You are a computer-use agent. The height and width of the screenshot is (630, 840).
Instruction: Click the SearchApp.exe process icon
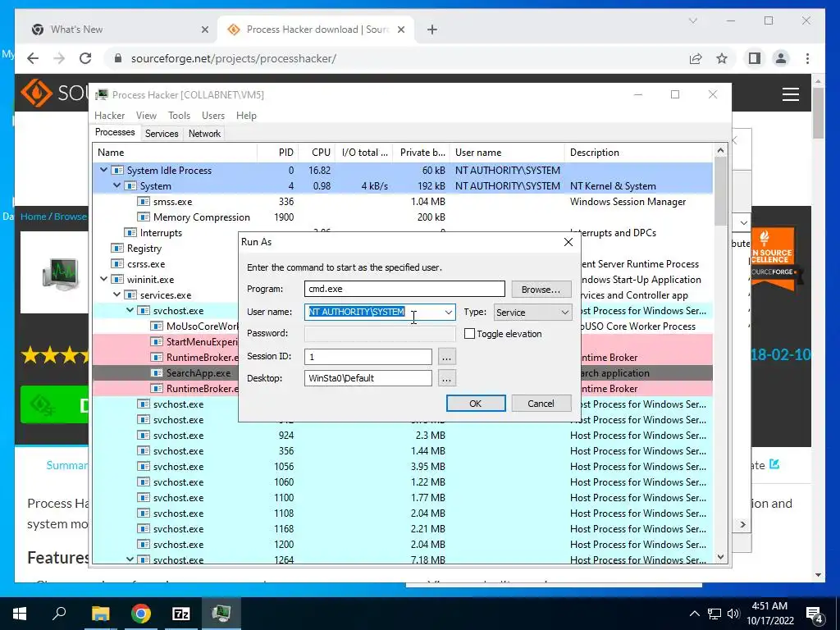coord(157,373)
